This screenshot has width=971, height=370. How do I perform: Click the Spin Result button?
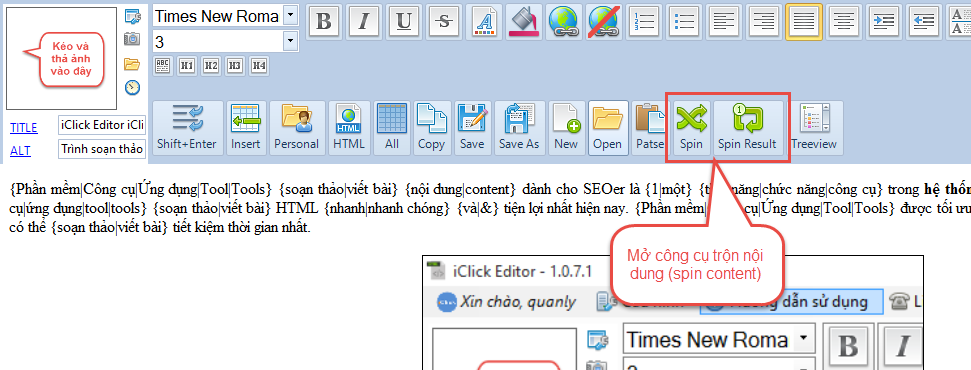point(747,128)
